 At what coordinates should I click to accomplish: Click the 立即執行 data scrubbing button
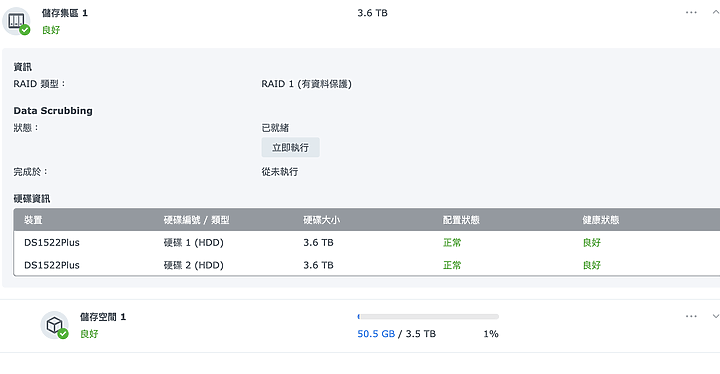291,147
